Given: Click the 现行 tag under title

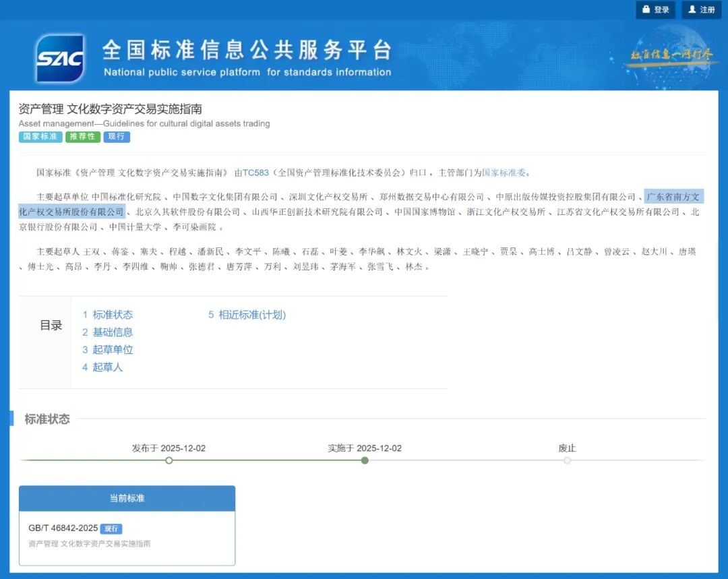Looking at the screenshot, I should coord(117,137).
